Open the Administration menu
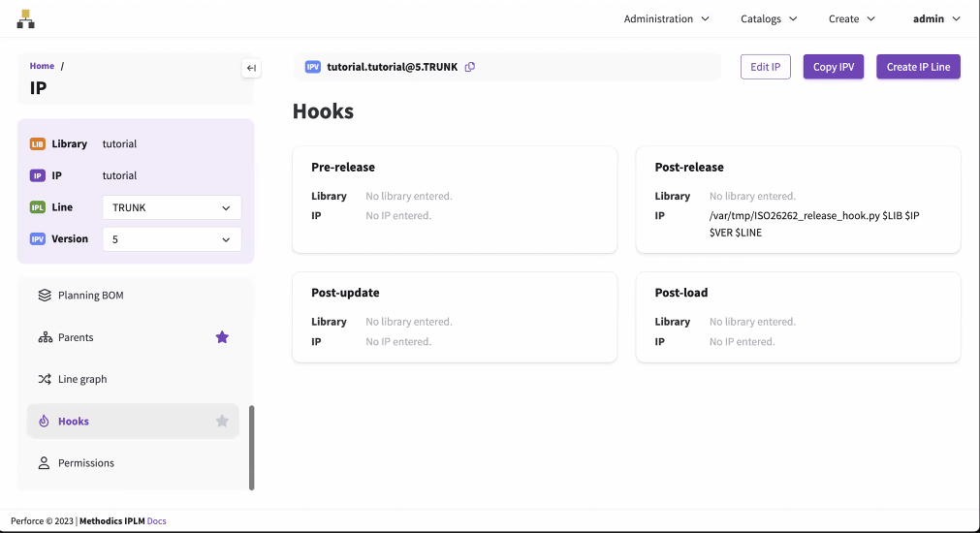 [x=666, y=18]
